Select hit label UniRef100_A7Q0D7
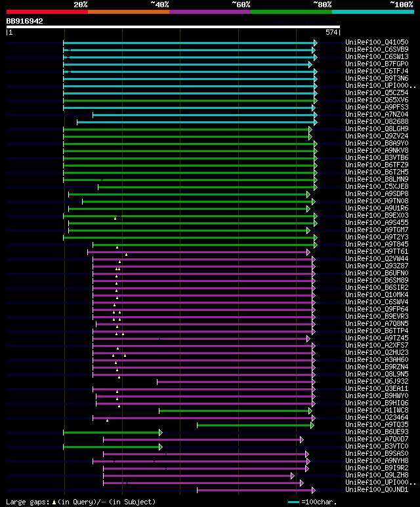Viewport: 420px width, 507px height. [x=377, y=439]
